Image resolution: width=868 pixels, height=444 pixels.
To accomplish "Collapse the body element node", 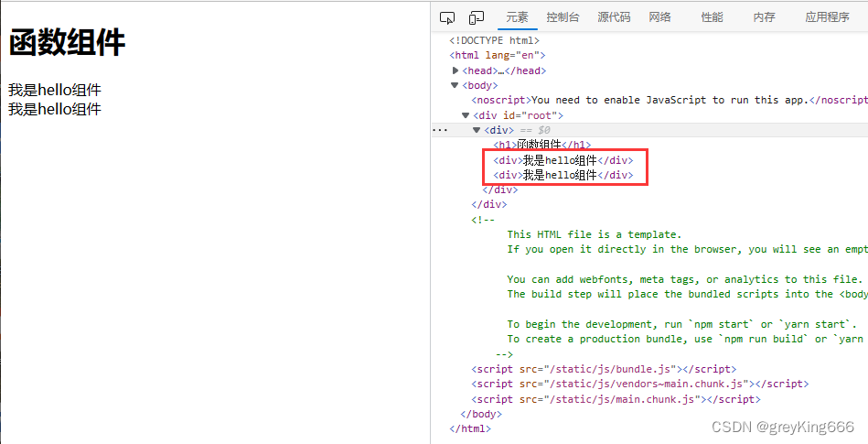I will click(x=455, y=85).
